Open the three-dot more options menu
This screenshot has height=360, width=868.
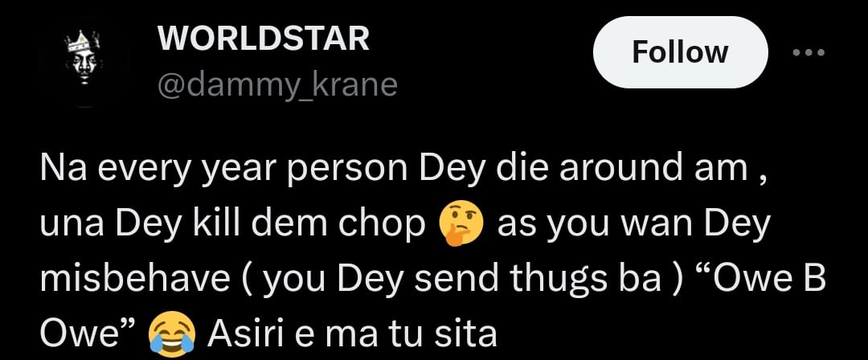pyautogui.click(x=809, y=52)
